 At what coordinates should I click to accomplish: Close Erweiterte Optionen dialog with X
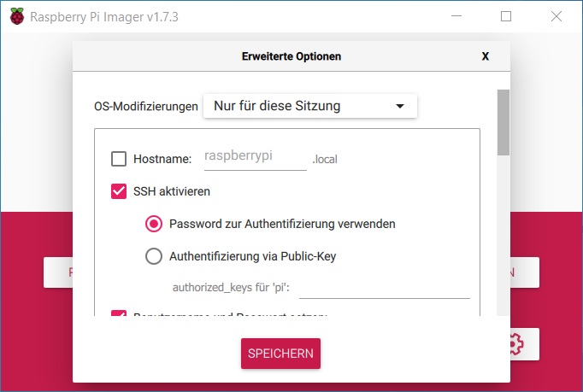coord(486,56)
